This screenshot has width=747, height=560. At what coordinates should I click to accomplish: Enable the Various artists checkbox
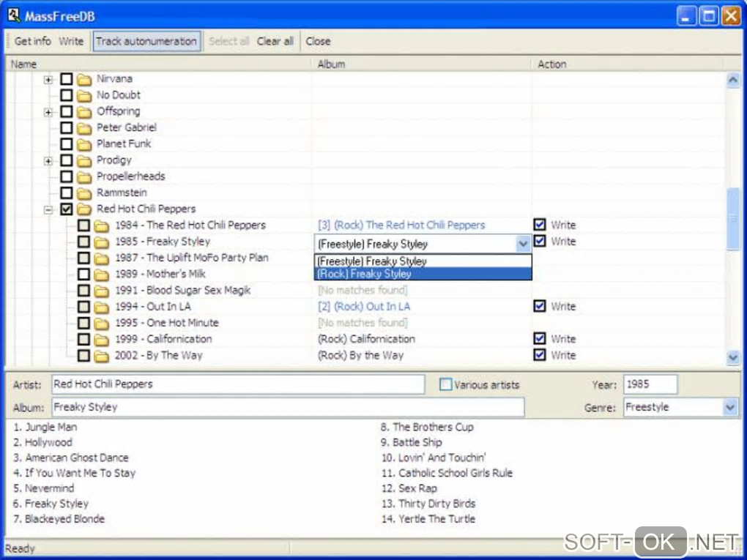coord(445,384)
